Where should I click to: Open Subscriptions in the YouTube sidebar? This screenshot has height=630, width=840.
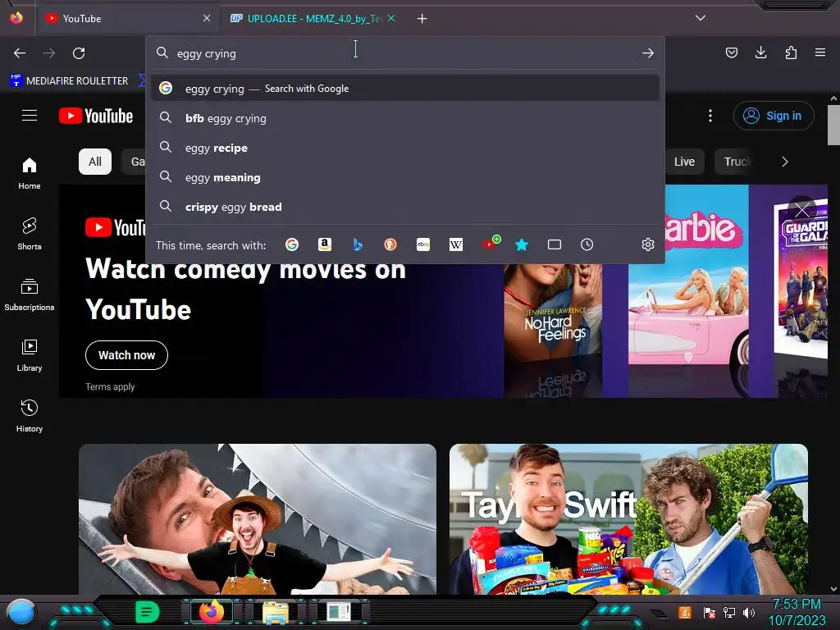pos(30,294)
